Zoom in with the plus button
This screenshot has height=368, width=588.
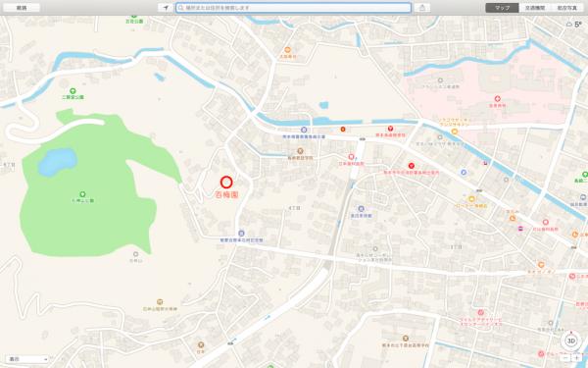click(x=577, y=358)
